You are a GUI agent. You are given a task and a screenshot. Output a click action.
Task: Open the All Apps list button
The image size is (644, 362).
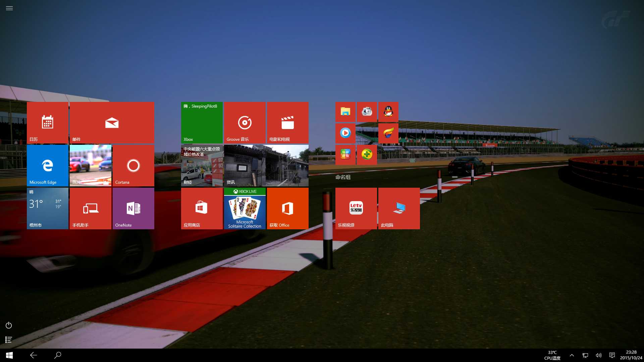[x=8, y=340]
